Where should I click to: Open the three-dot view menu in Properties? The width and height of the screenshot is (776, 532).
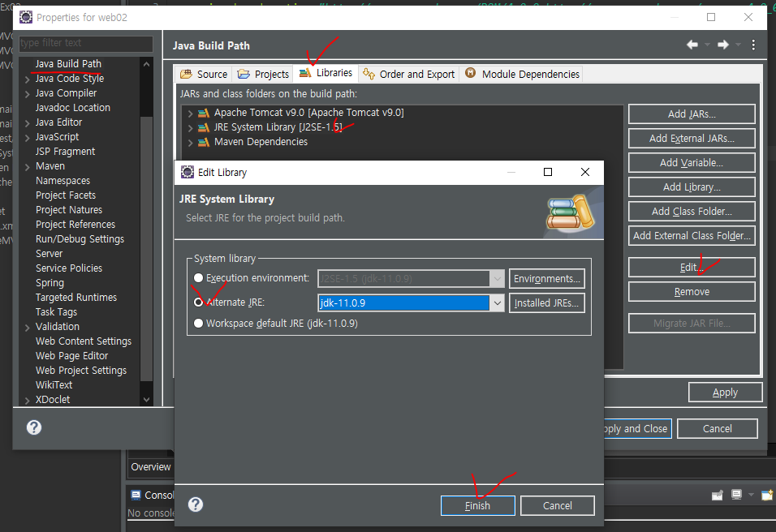[x=753, y=45]
